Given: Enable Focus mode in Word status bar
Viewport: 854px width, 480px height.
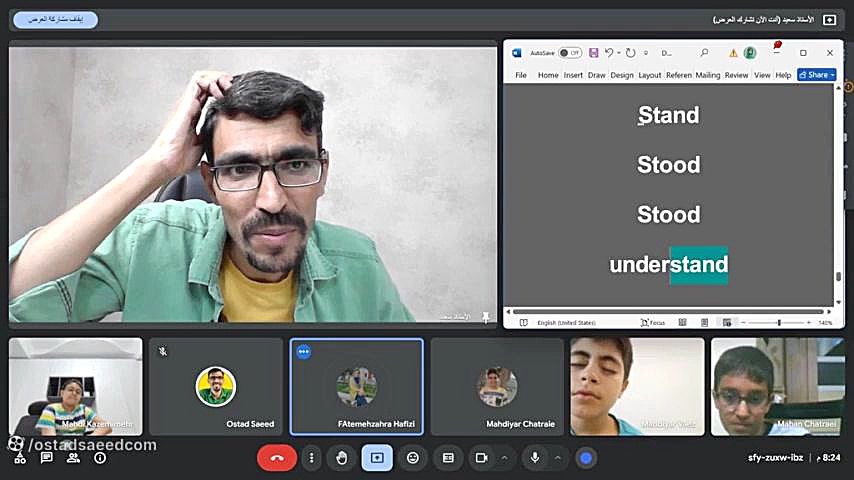Looking at the screenshot, I should [x=653, y=323].
